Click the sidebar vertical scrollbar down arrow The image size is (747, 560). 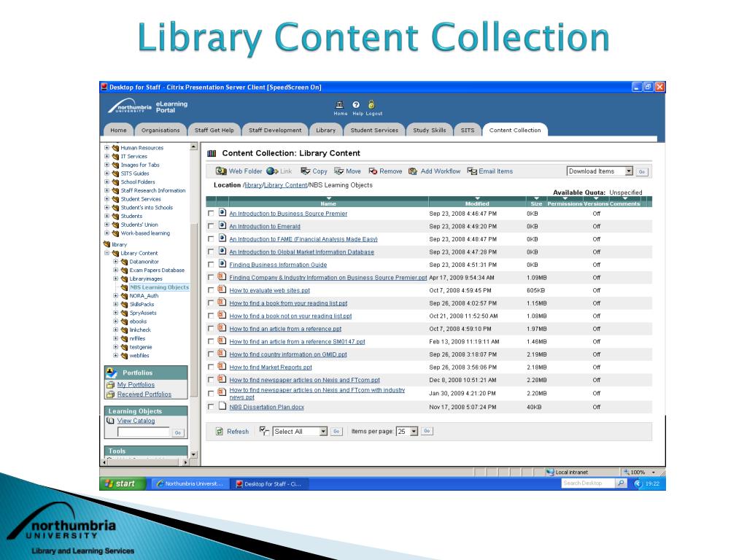[194, 454]
